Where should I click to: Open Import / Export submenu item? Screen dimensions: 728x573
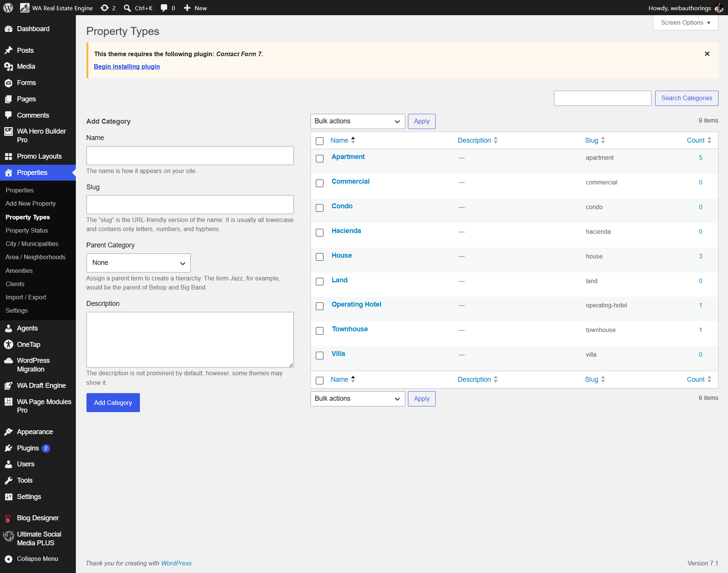pyautogui.click(x=26, y=297)
